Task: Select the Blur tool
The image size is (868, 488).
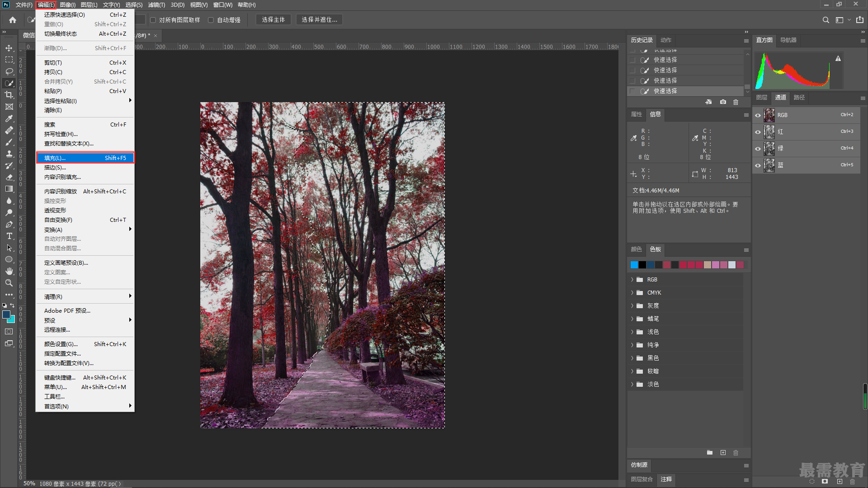Action: pyautogui.click(x=9, y=201)
